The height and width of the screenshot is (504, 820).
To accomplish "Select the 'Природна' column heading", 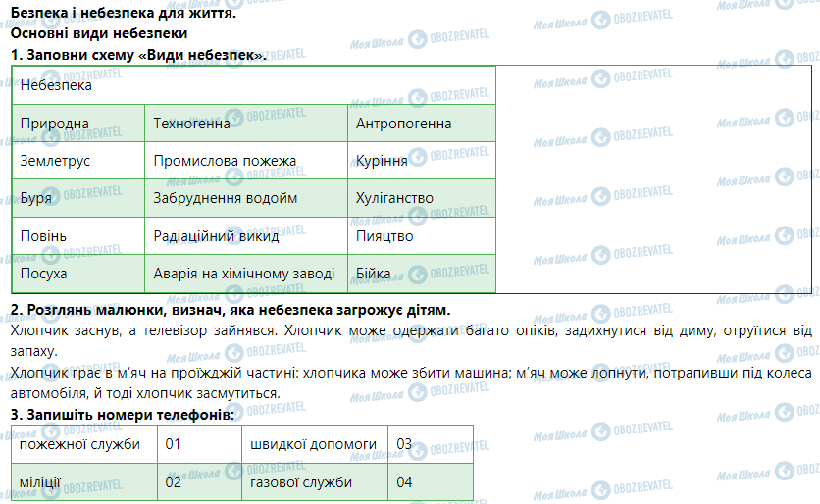I will click(x=78, y=124).
